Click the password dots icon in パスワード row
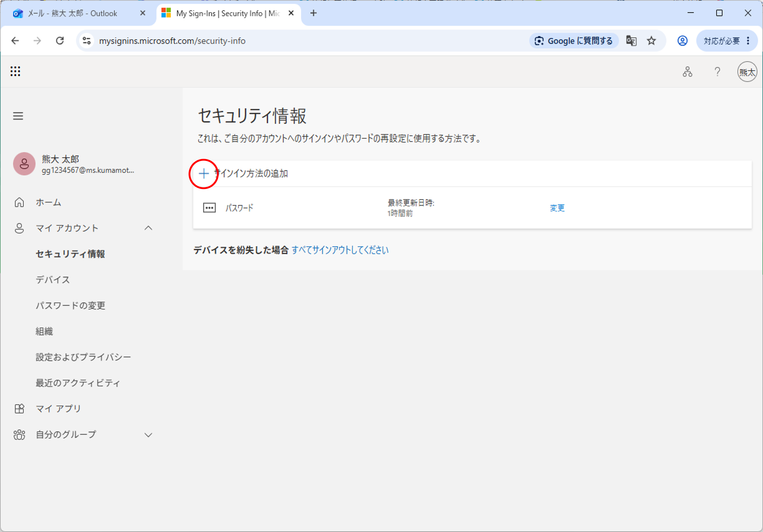763x532 pixels. [209, 208]
